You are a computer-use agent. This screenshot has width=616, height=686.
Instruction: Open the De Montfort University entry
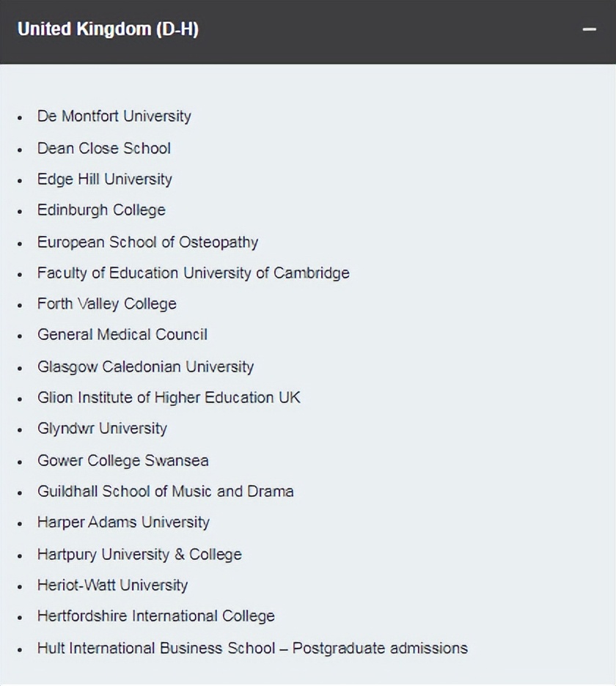click(x=114, y=117)
